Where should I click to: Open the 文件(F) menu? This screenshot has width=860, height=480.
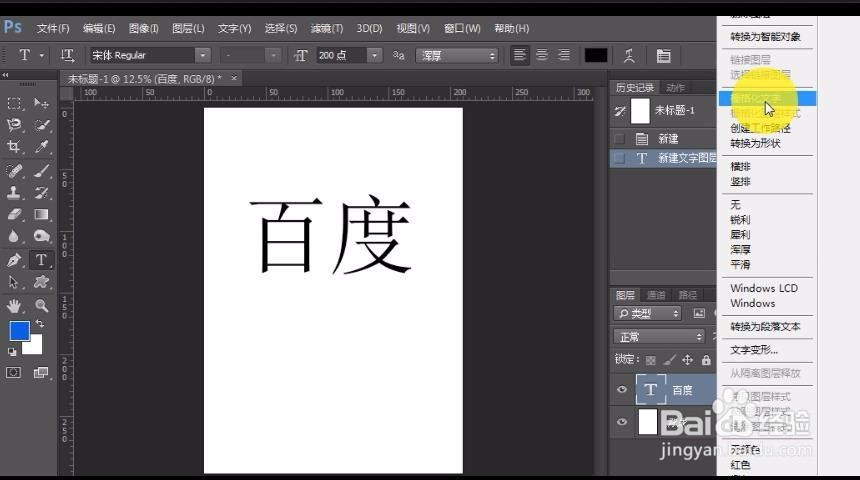[53, 29]
